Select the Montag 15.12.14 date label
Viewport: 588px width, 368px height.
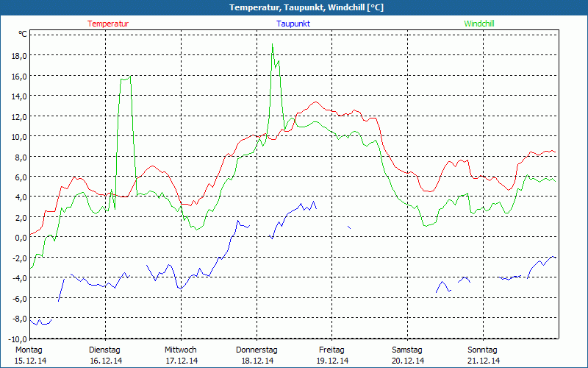pos(29,355)
